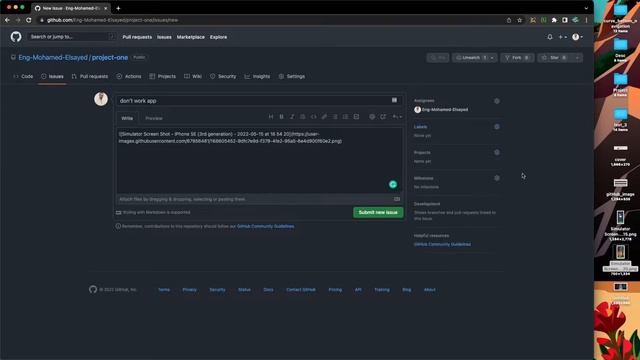This screenshot has height=360, width=640.
Task: Expand the Star list dropdown arrow
Action: pos(577,58)
